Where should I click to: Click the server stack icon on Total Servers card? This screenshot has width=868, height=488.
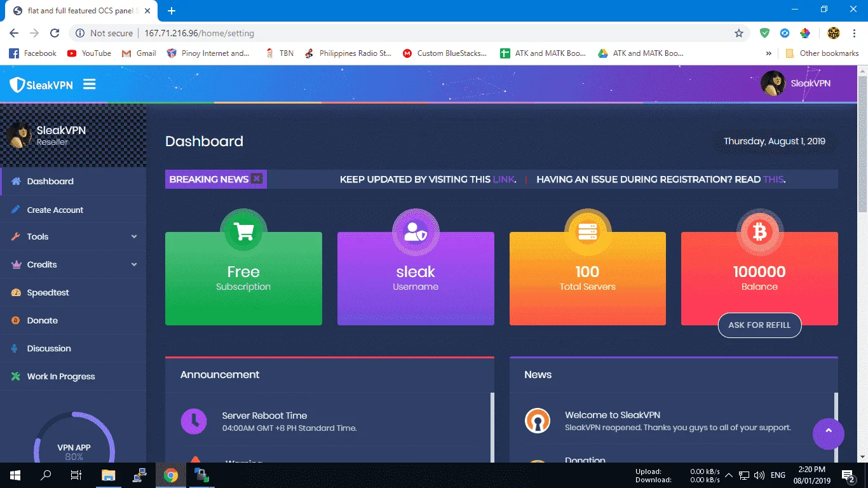click(588, 231)
